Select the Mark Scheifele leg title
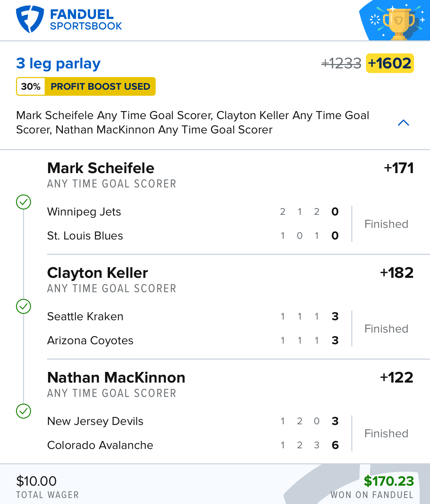The width and height of the screenshot is (430, 504). [x=101, y=168]
